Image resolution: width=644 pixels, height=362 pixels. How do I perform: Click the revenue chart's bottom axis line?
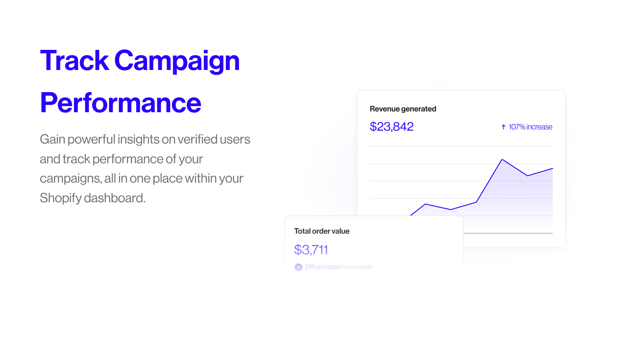tap(507, 233)
